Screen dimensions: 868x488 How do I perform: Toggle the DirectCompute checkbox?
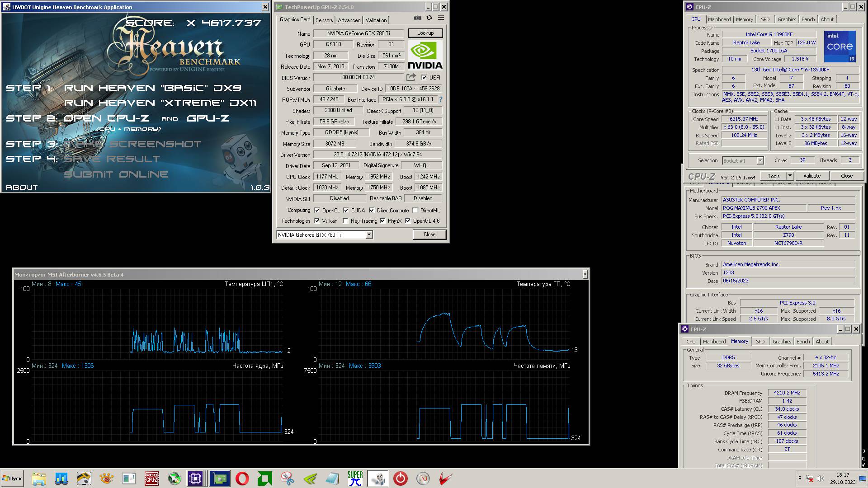pos(372,211)
